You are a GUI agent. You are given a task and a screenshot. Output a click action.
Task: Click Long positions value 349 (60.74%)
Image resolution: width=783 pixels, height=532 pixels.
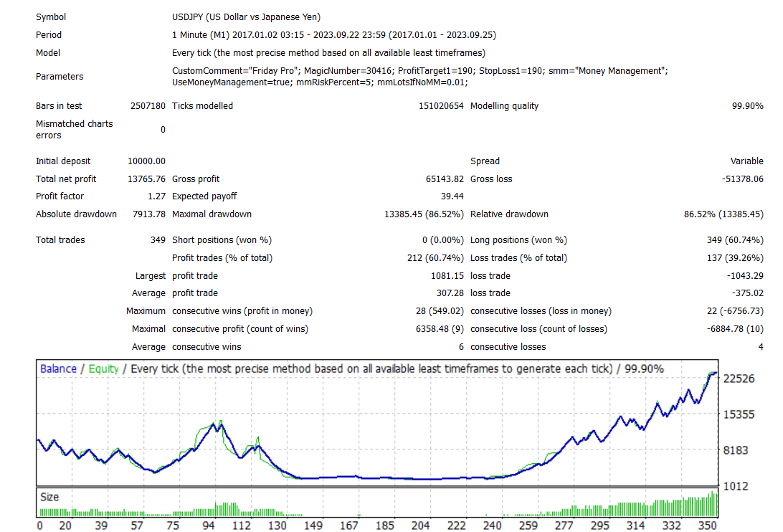point(735,240)
